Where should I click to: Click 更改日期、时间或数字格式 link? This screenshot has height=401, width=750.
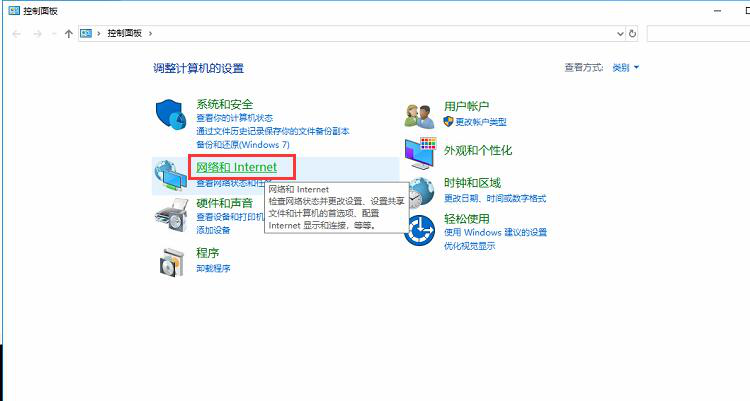(495, 198)
